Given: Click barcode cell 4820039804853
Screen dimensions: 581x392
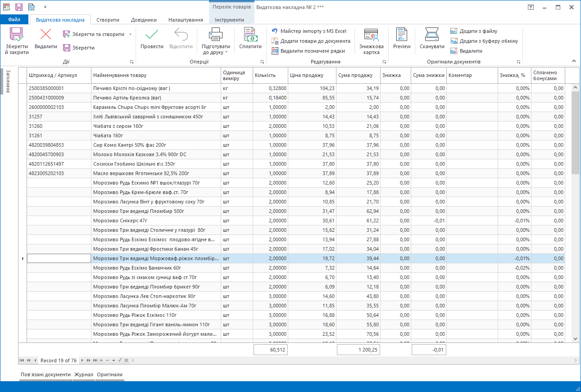Looking at the screenshot, I should coord(59,145).
